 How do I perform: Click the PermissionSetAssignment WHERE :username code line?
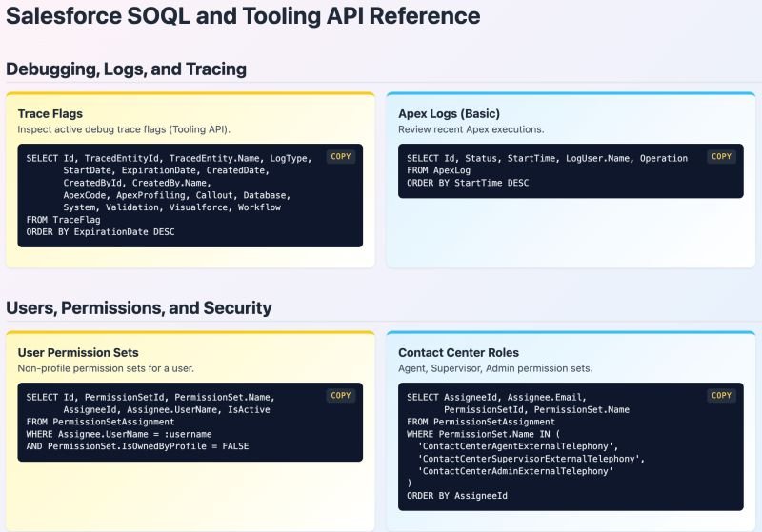pos(119,434)
